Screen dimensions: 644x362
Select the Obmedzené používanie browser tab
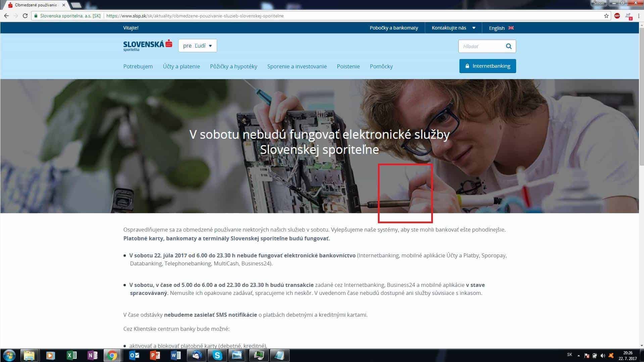pyautogui.click(x=36, y=5)
